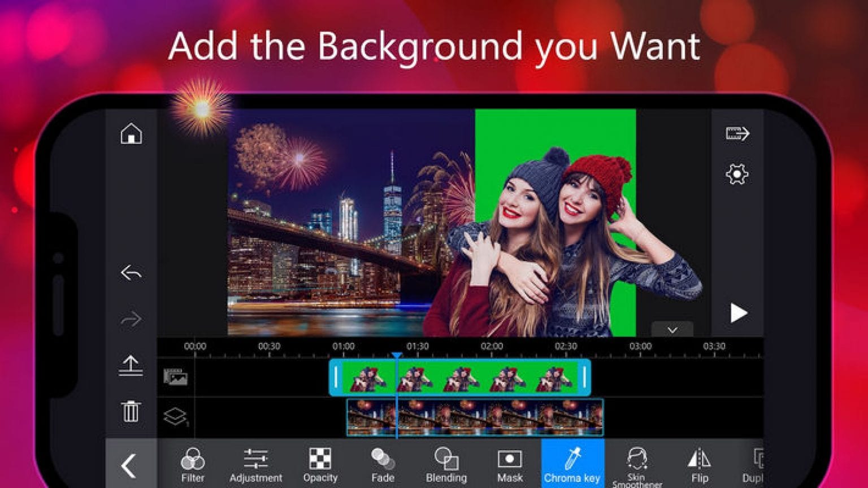Select the Opacity tool
Viewport: 868px width, 488px height.
click(x=320, y=465)
